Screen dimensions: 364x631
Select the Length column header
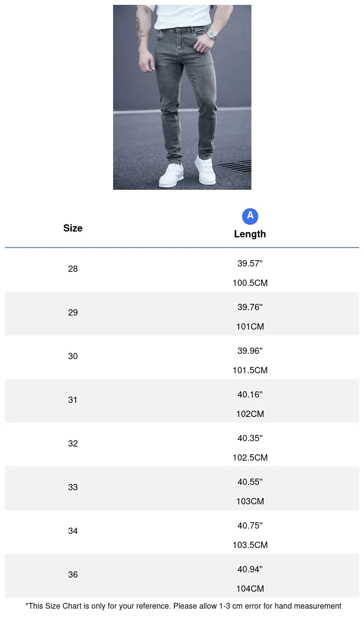(x=250, y=234)
